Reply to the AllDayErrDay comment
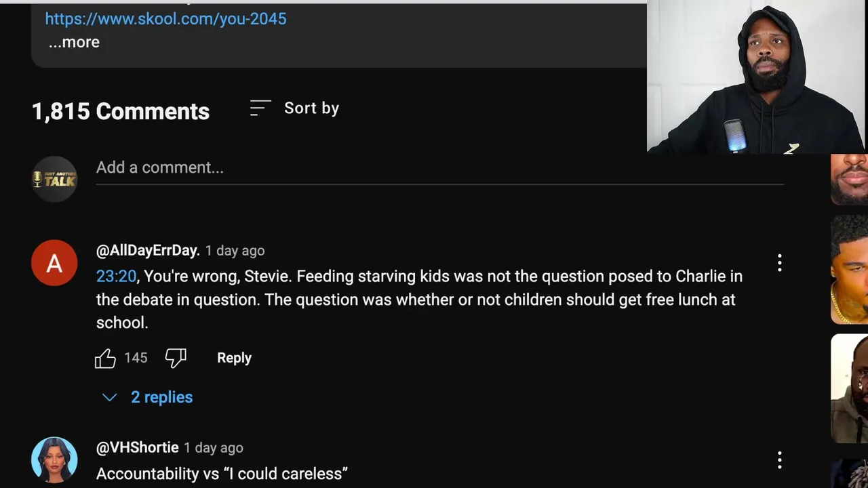 (x=234, y=358)
